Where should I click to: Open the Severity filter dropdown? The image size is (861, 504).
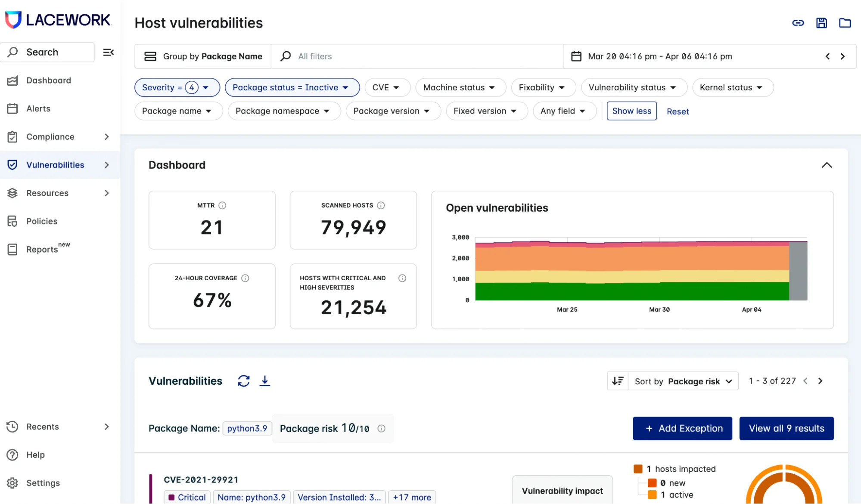[177, 87]
